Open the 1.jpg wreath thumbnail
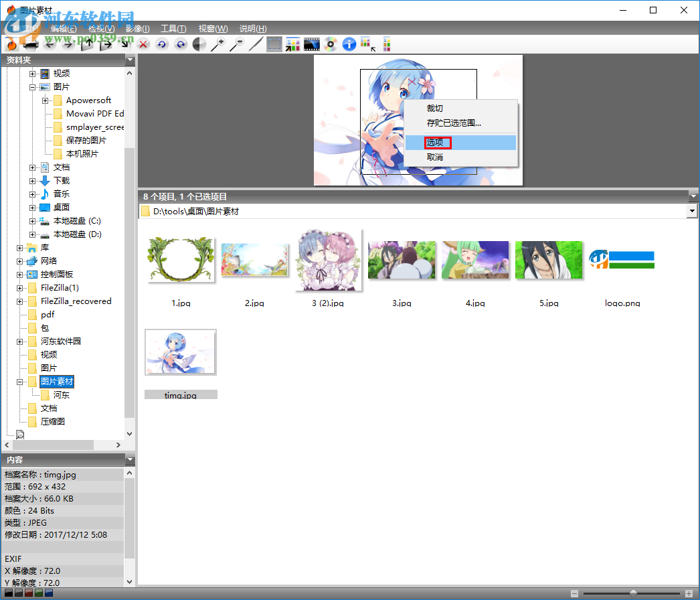Screen dimensions: 700x600 181,260
